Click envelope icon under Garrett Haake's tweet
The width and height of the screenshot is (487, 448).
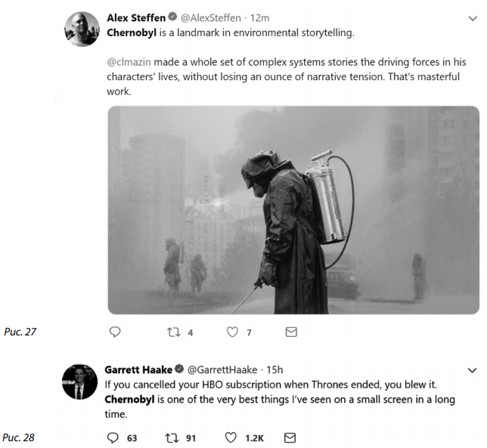pos(290,437)
